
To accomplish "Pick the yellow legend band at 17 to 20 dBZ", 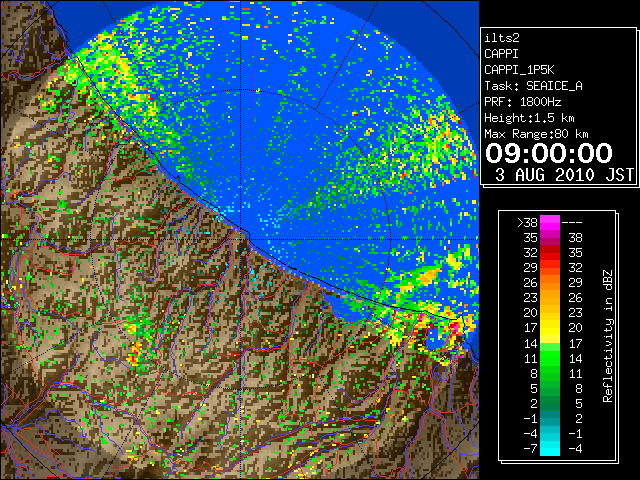I will (550, 328).
